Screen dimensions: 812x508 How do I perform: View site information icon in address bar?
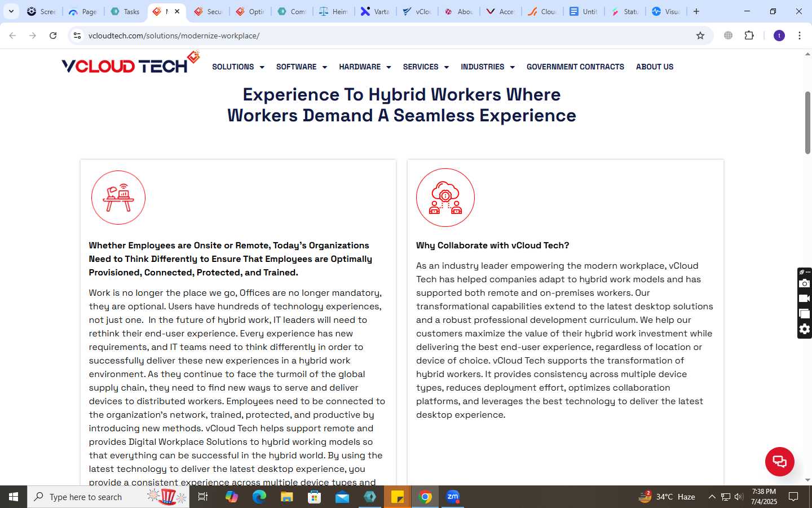coord(77,36)
